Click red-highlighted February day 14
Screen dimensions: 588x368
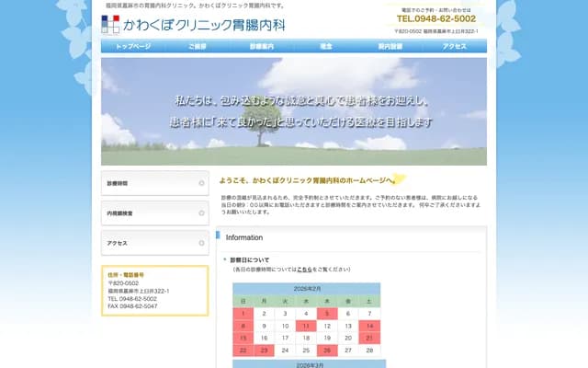pos(369,326)
